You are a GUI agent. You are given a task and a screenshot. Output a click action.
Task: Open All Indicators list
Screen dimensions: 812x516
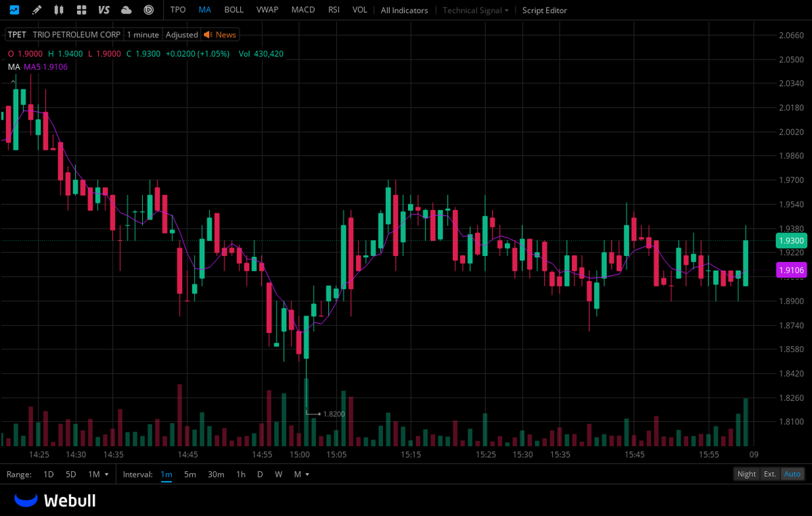click(404, 10)
